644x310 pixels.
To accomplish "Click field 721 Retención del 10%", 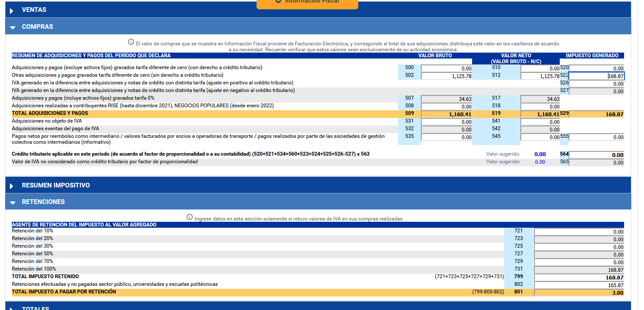I will pos(579,232).
